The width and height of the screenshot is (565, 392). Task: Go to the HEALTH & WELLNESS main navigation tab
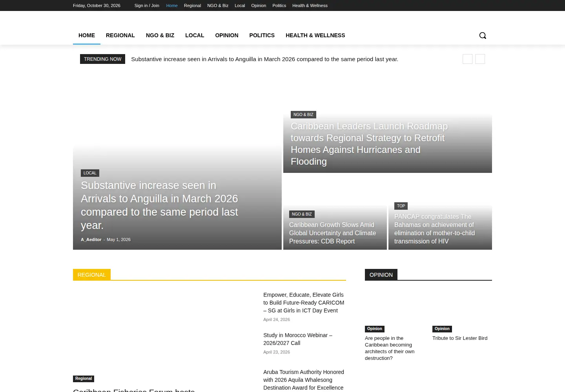[x=315, y=35]
